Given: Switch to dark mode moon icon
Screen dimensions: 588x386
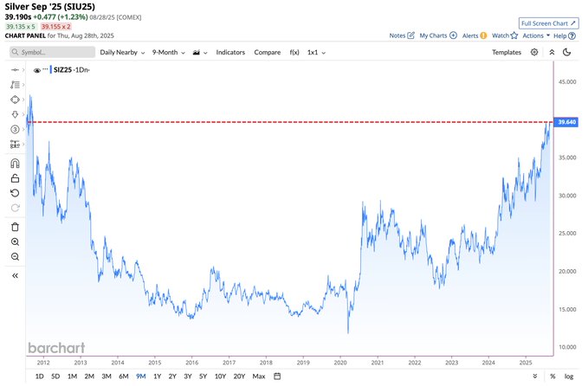Looking at the screenshot, I should pos(567,52).
